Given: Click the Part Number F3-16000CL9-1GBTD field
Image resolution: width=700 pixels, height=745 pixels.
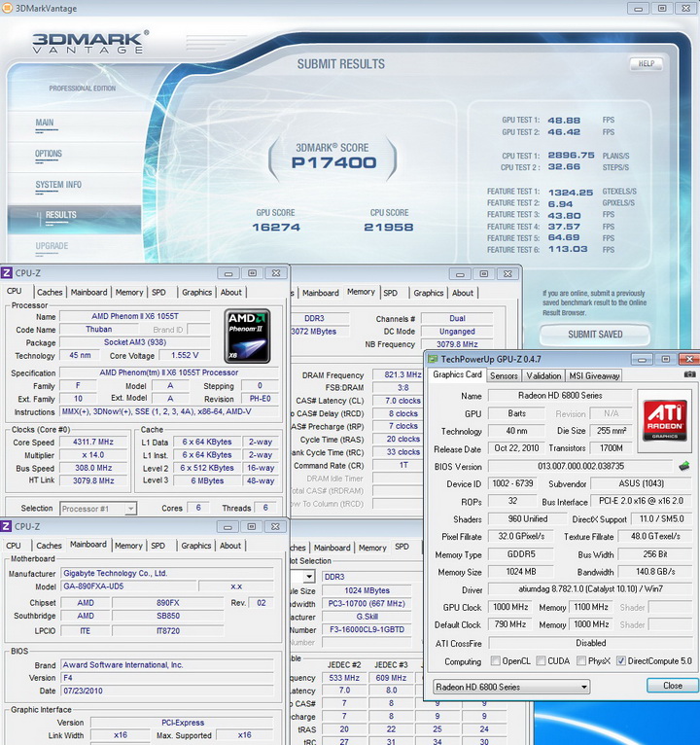Looking at the screenshot, I should point(367,629).
